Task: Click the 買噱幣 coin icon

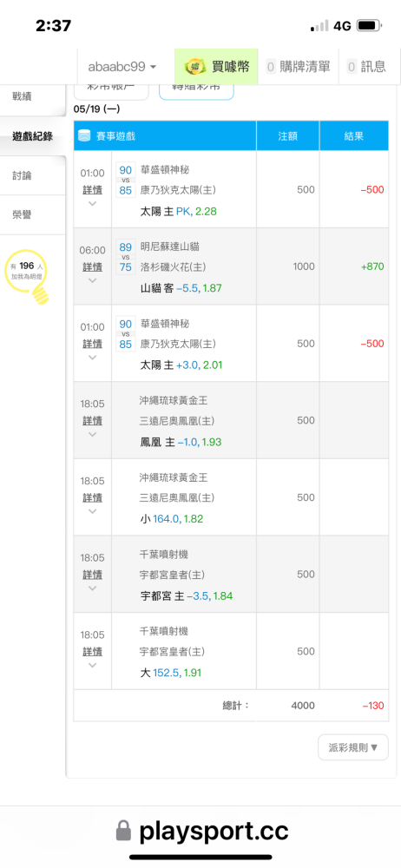Action: point(195,67)
